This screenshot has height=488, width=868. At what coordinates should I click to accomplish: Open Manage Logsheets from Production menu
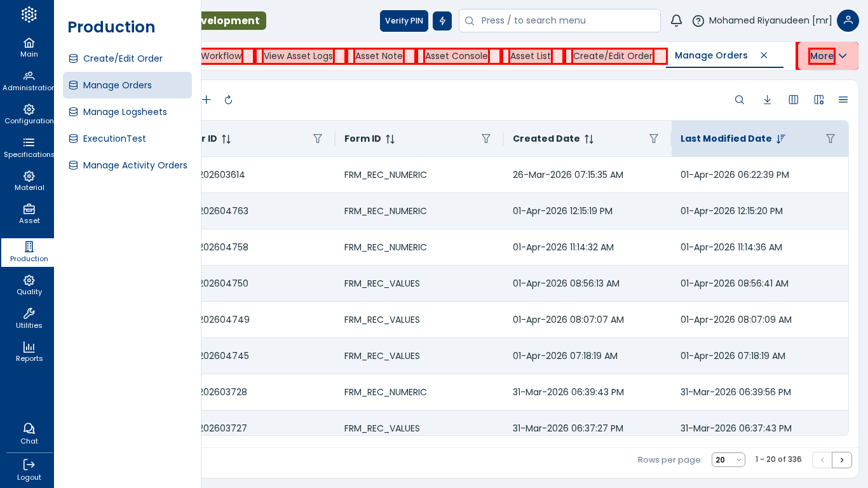click(125, 112)
